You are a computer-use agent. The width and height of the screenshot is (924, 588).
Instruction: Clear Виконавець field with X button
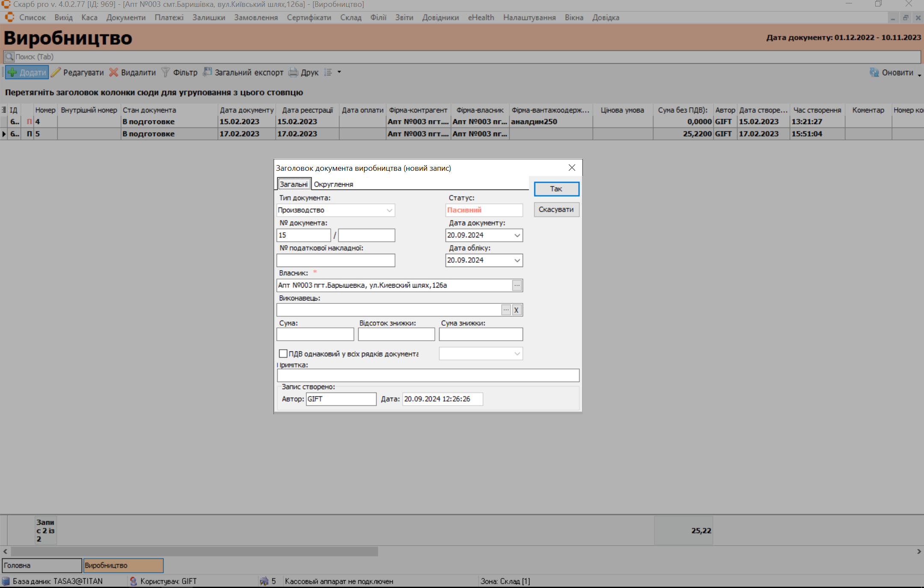517,310
